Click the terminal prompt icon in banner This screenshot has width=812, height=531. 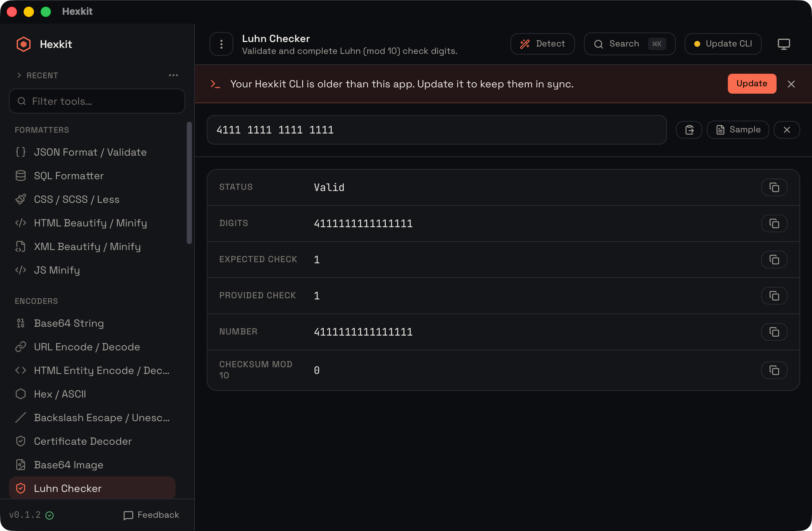(x=215, y=84)
